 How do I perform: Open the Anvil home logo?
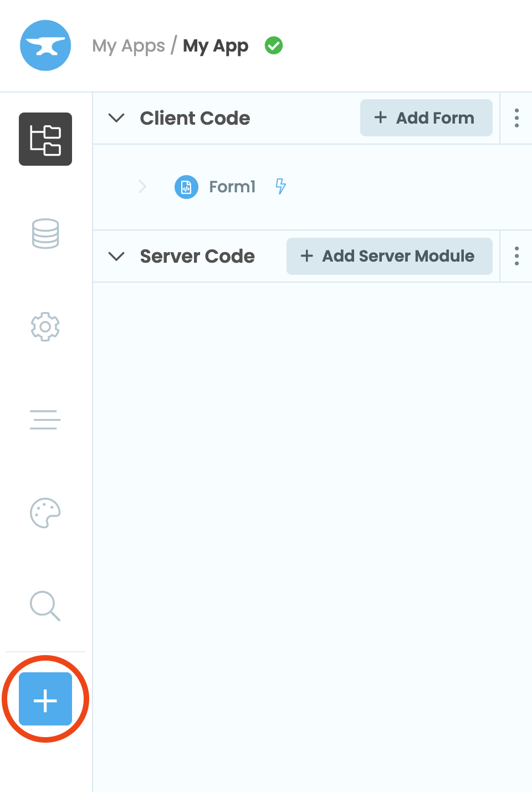coord(45,45)
